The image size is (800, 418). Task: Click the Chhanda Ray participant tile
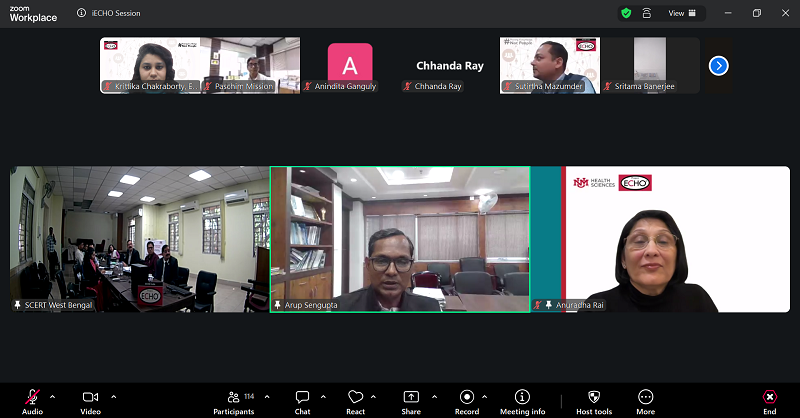(450, 65)
